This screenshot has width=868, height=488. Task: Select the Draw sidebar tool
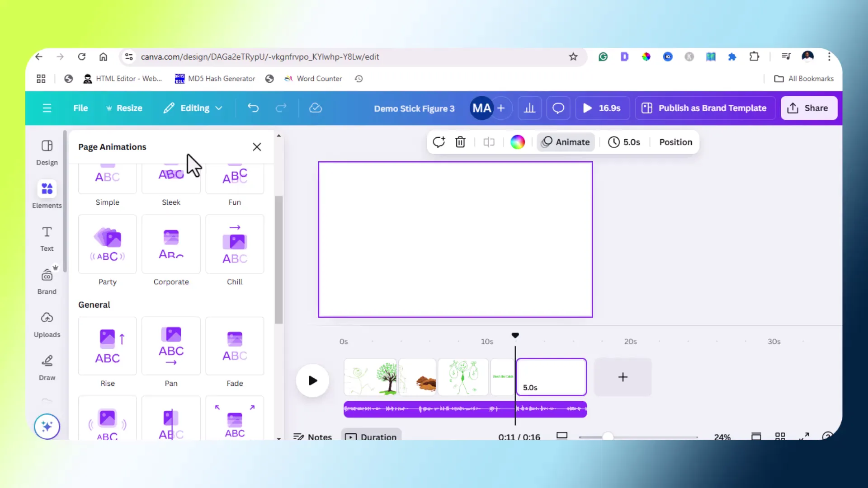point(47,368)
